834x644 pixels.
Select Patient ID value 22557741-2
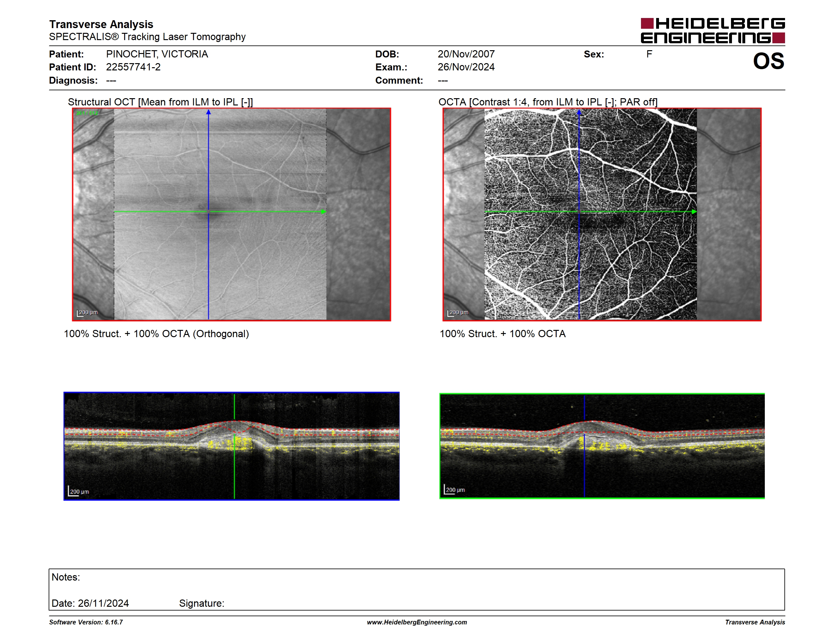coord(133,67)
